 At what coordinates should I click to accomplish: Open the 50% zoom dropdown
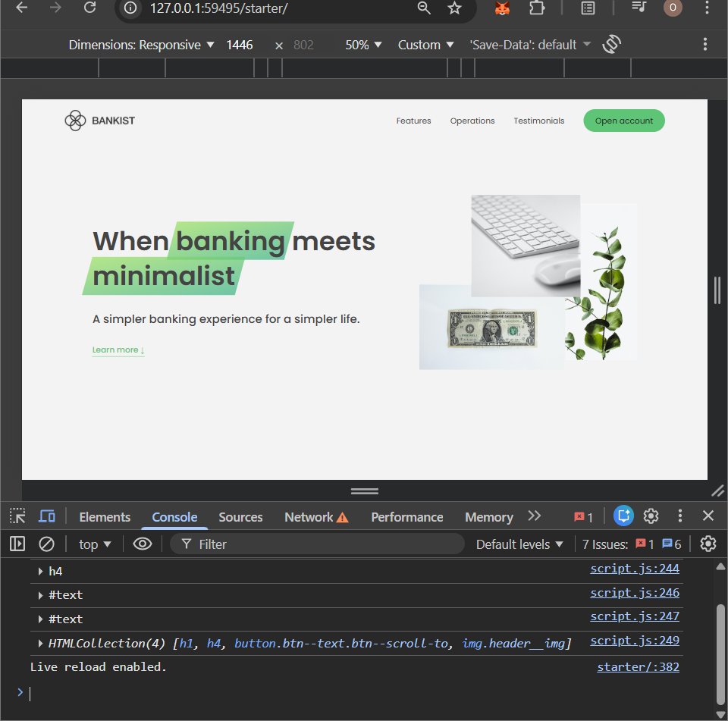[x=362, y=44]
